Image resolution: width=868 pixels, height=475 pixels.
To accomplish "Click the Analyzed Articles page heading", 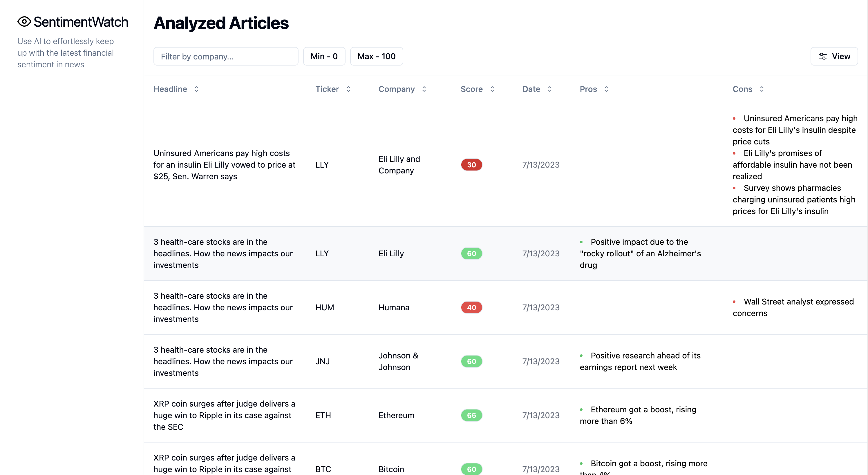I will [x=221, y=23].
